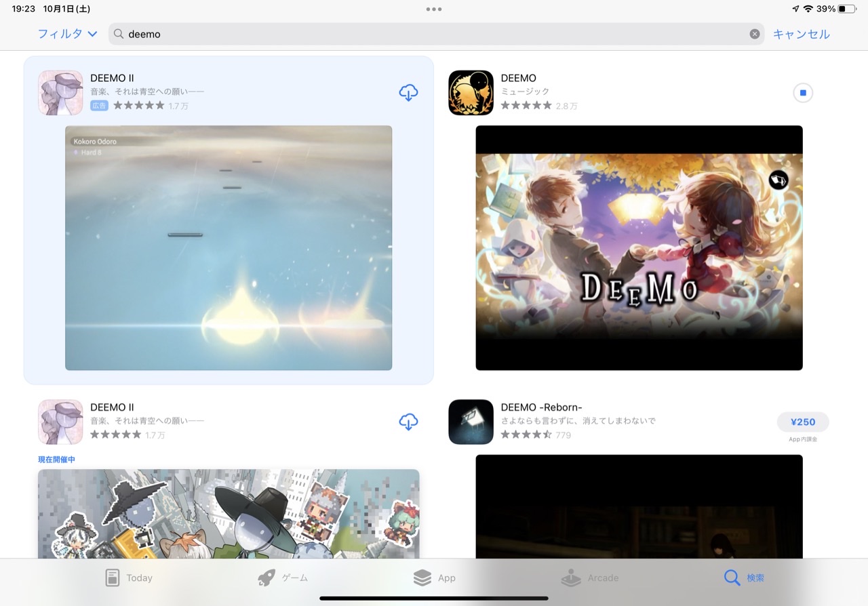
Task: Open the App tab
Action: coord(434,578)
